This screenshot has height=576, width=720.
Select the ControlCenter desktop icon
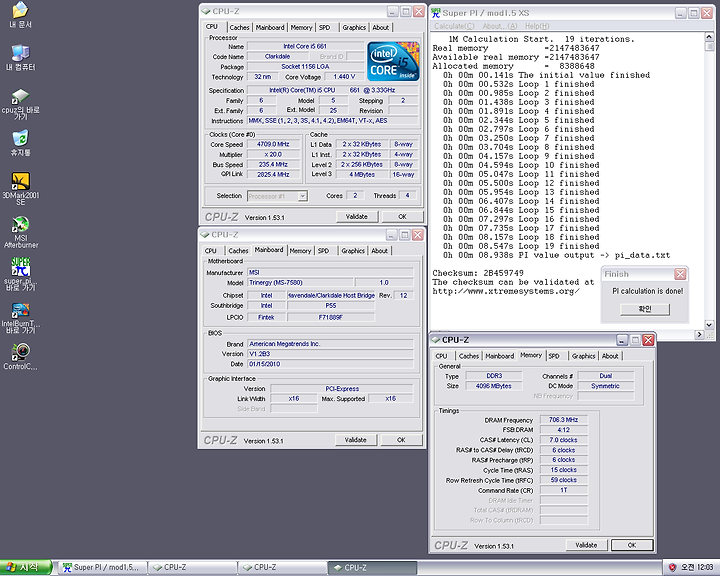[20, 356]
